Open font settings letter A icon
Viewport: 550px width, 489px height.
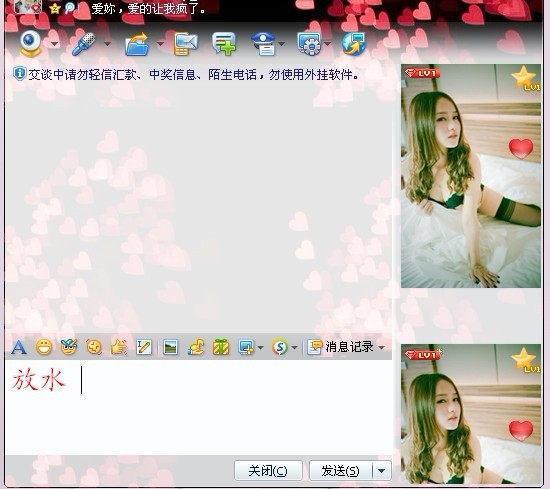click(x=19, y=348)
